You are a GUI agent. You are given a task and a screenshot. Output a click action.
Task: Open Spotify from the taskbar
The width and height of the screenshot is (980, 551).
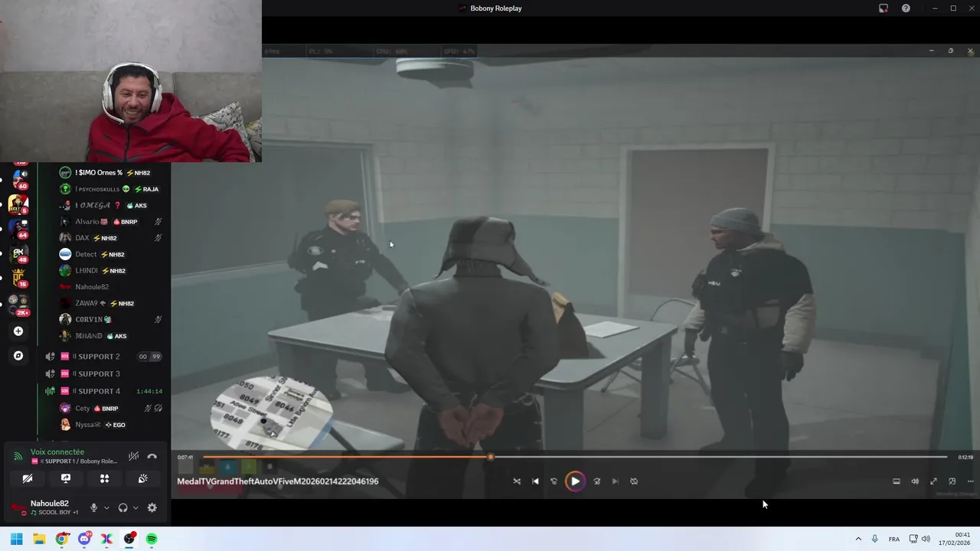coord(152,539)
